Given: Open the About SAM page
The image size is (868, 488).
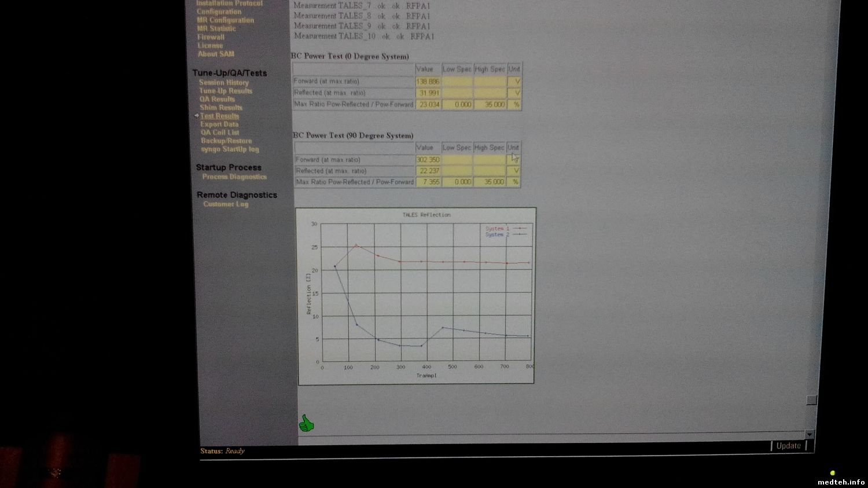Looking at the screenshot, I should click(216, 54).
